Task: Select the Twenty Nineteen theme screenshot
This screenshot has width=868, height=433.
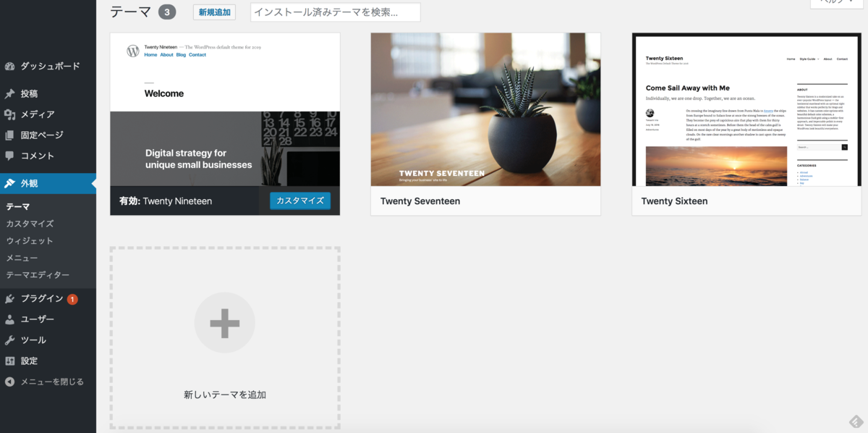Action: [225, 109]
